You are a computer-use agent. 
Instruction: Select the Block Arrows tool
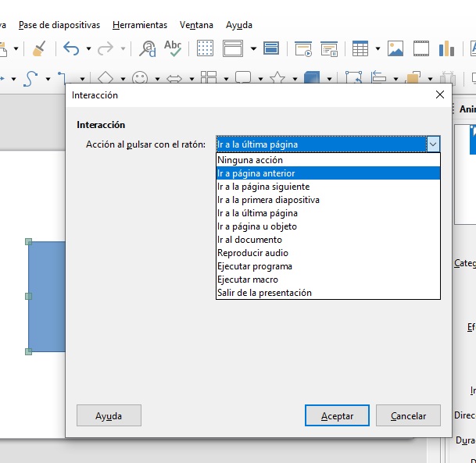tap(174, 79)
